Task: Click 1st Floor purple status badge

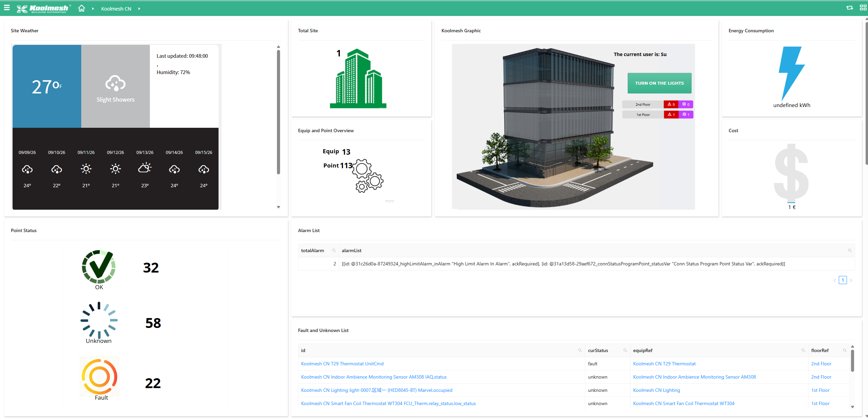Action: [x=686, y=115]
